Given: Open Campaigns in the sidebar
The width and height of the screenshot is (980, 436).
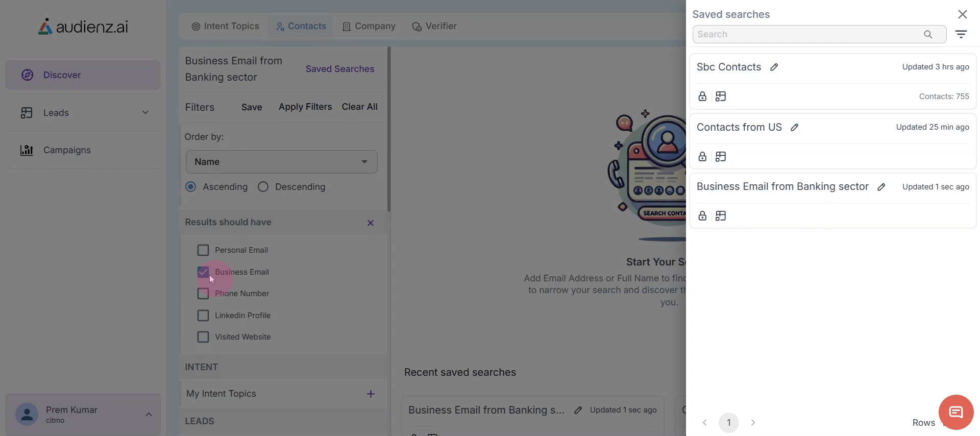Looking at the screenshot, I should [x=67, y=150].
